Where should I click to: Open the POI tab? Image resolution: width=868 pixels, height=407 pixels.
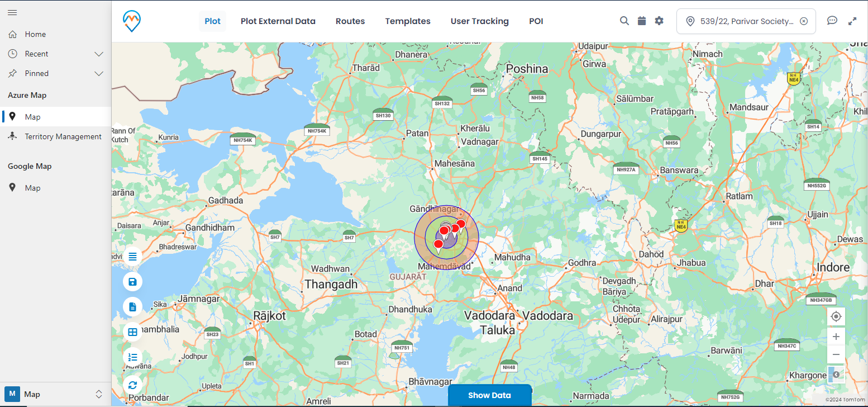pyautogui.click(x=536, y=21)
